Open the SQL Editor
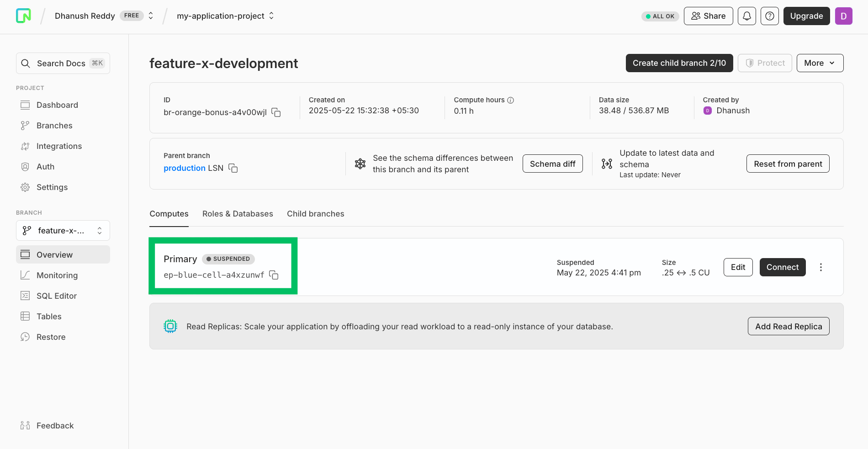The height and width of the screenshot is (449, 868). pyautogui.click(x=56, y=296)
